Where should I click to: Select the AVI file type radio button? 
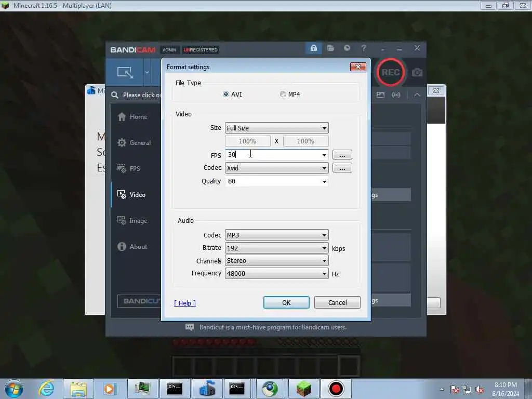226,95
